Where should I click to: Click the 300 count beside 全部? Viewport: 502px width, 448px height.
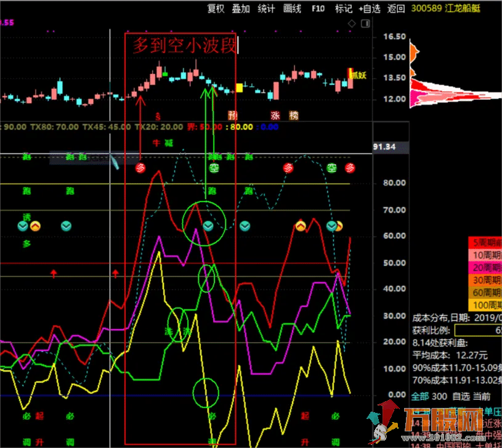(x=440, y=396)
